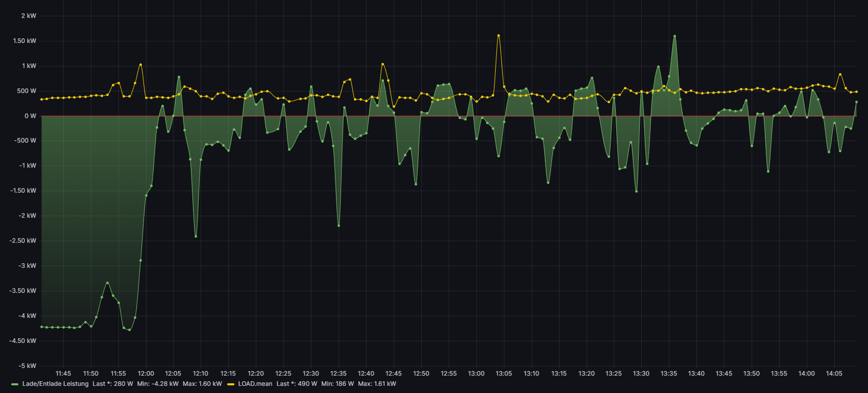Click the first yellow data point at left edge

41,99
